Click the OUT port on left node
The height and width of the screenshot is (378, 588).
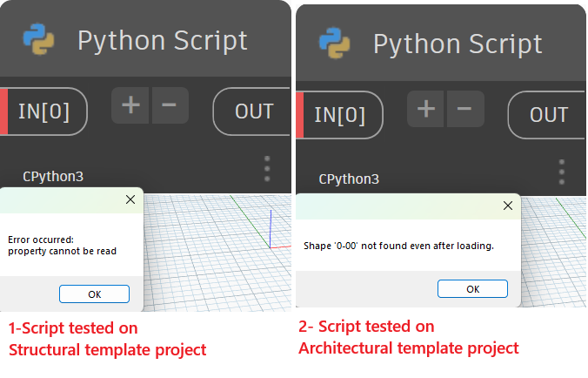coord(252,111)
